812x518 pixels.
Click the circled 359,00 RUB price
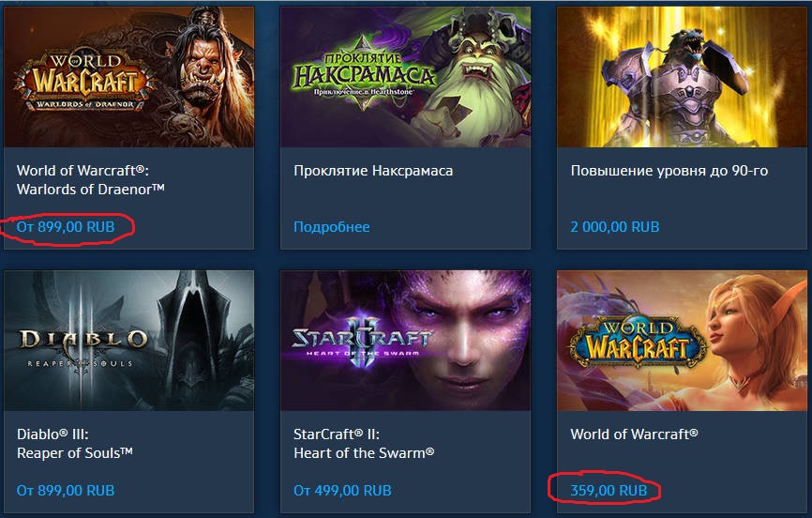(x=609, y=491)
